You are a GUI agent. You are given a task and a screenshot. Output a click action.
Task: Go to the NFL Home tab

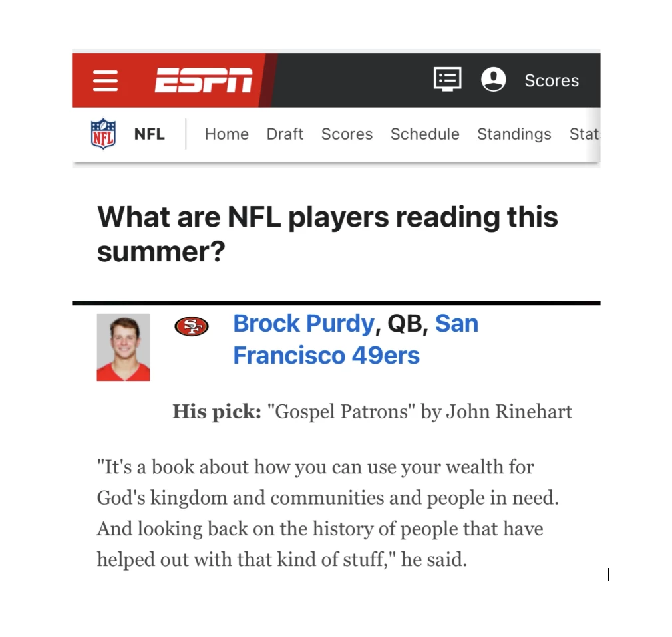(227, 134)
